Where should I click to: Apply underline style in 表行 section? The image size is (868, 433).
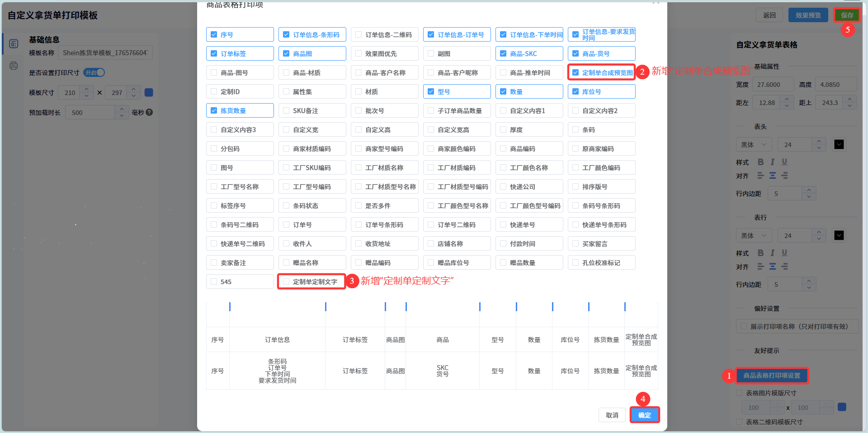tap(784, 253)
